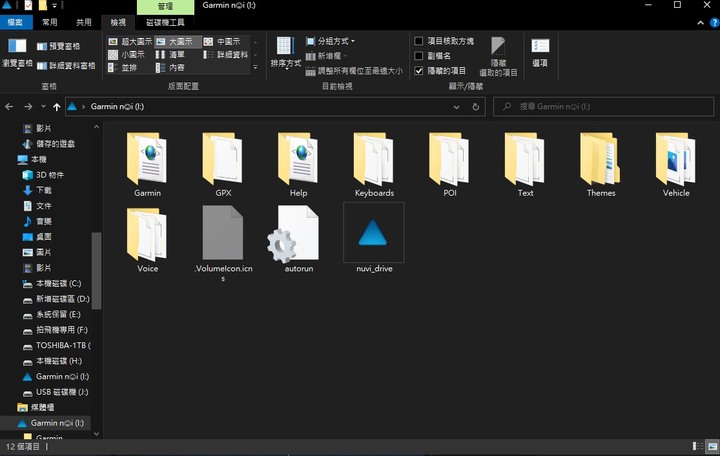
Task: Click the preview pane (預覽窗格) button
Action: [58, 46]
